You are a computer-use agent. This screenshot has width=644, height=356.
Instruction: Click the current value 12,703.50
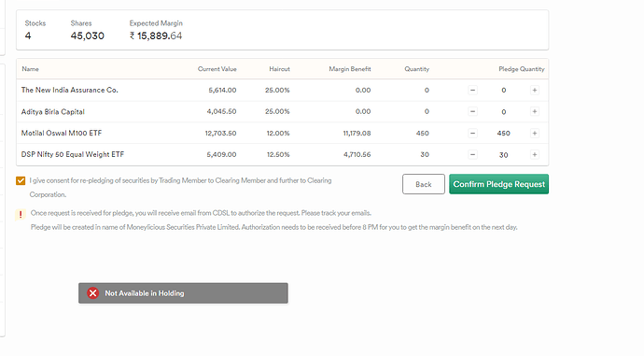click(220, 134)
